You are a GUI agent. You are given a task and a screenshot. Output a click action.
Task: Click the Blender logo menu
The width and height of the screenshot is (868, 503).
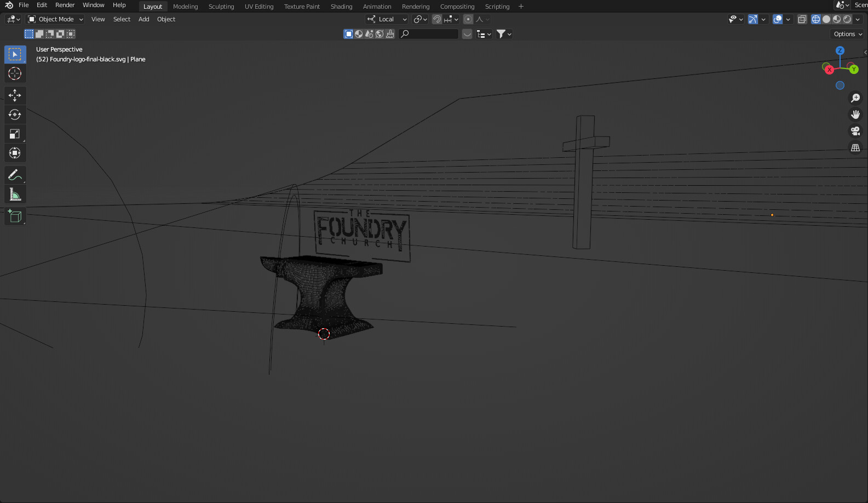(9, 5)
